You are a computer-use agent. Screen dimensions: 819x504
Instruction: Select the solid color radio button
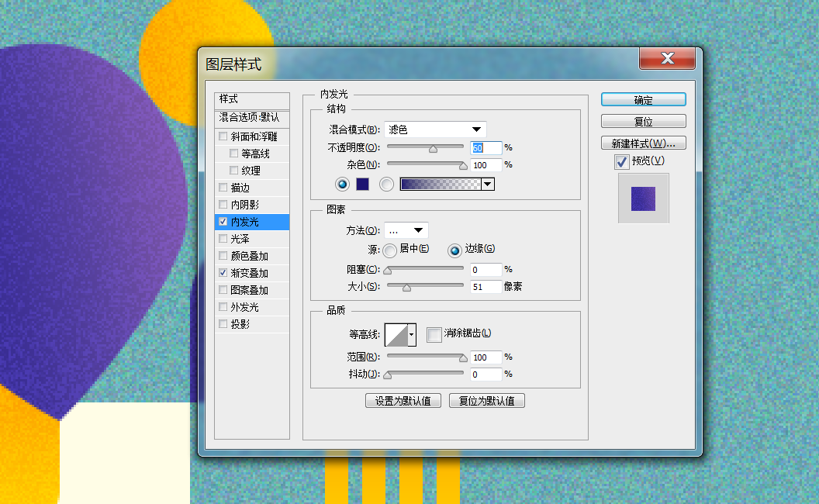point(342,184)
